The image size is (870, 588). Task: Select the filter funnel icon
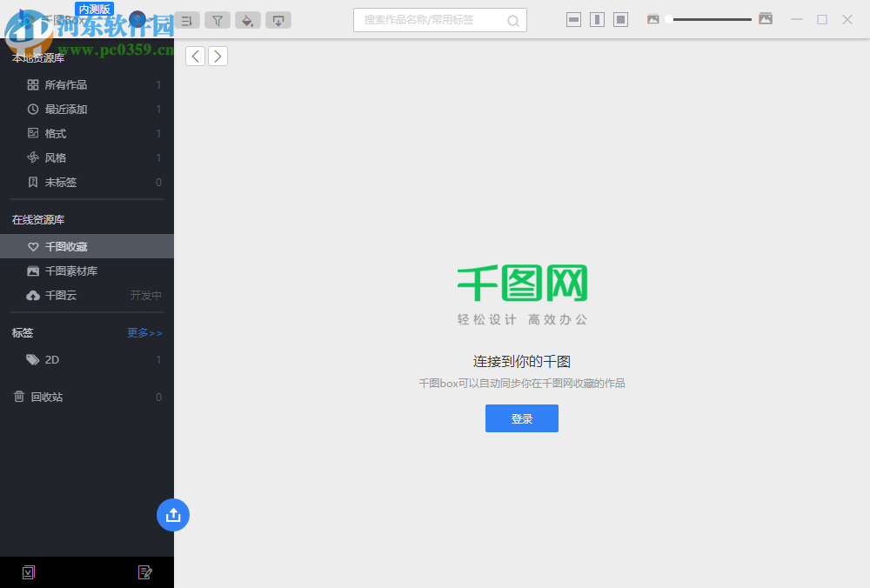coord(217,20)
